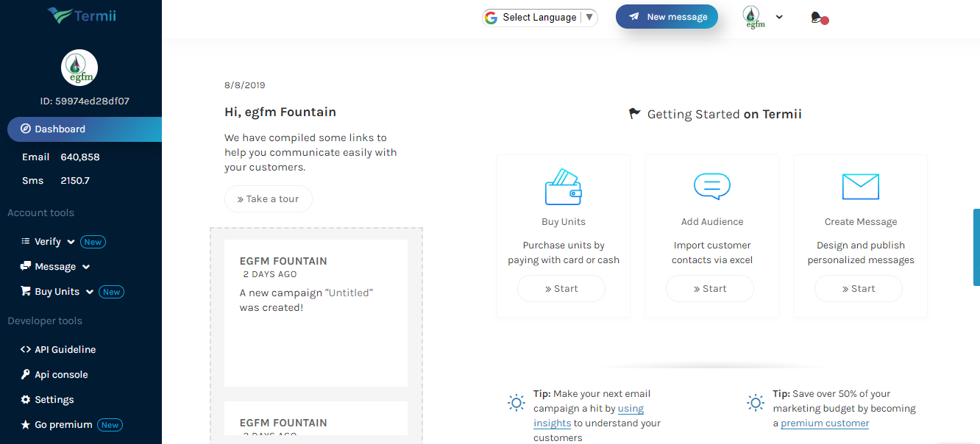Viewport: 980px width, 444px height.
Task: Click the Add Audience speech bubble icon
Action: (x=712, y=187)
